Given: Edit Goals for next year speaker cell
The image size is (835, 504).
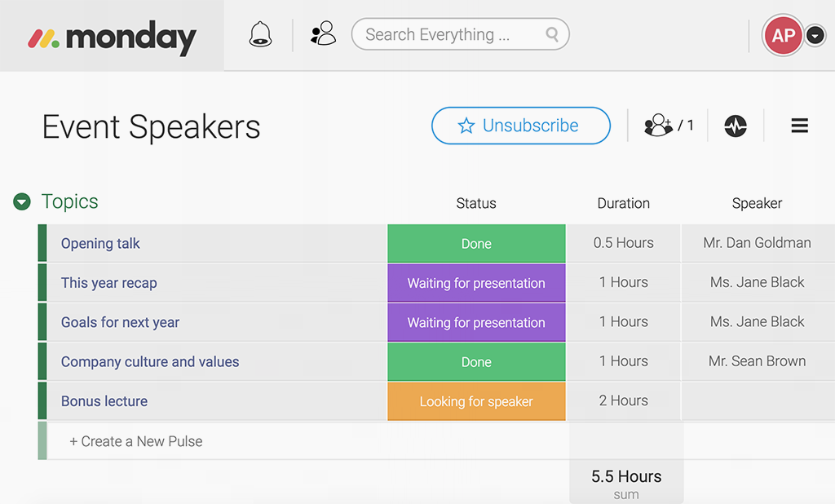Looking at the screenshot, I should click(x=758, y=322).
